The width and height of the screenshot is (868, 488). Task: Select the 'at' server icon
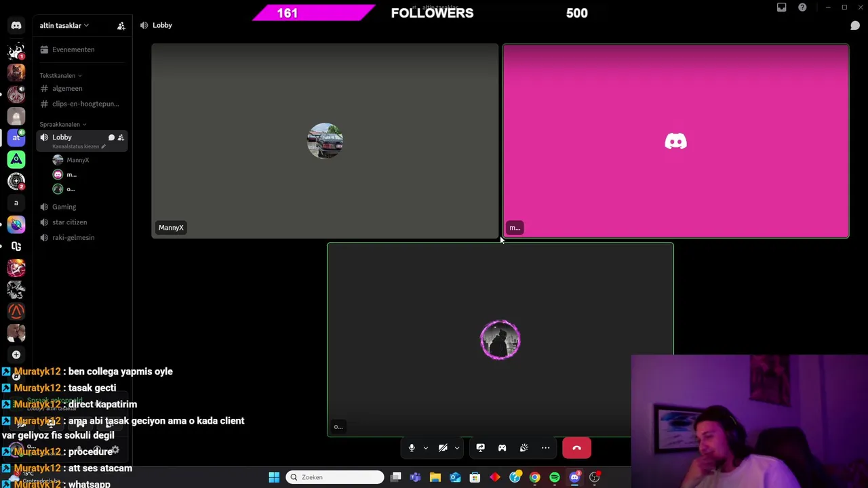click(x=16, y=138)
